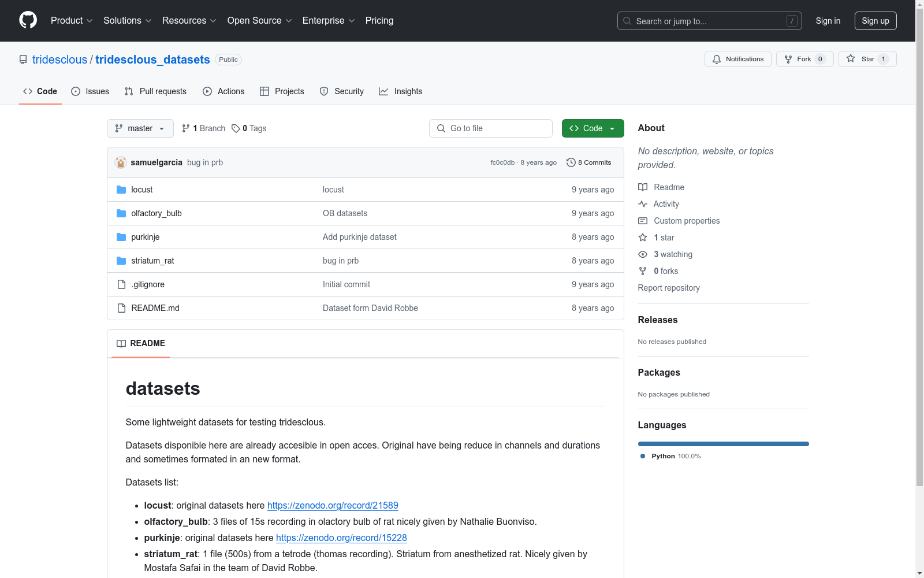Click the .gitignore file icon
Image resolution: width=924 pixels, height=578 pixels.
pos(121,284)
